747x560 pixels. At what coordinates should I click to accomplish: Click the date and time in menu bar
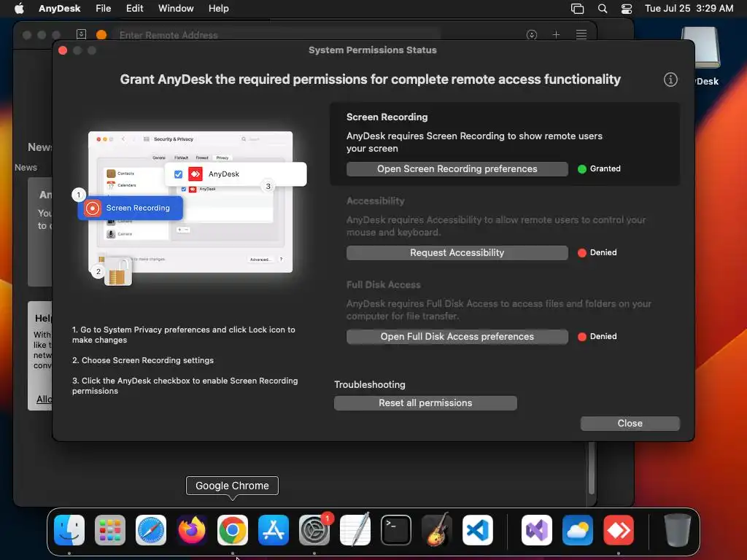[x=689, y=8]
